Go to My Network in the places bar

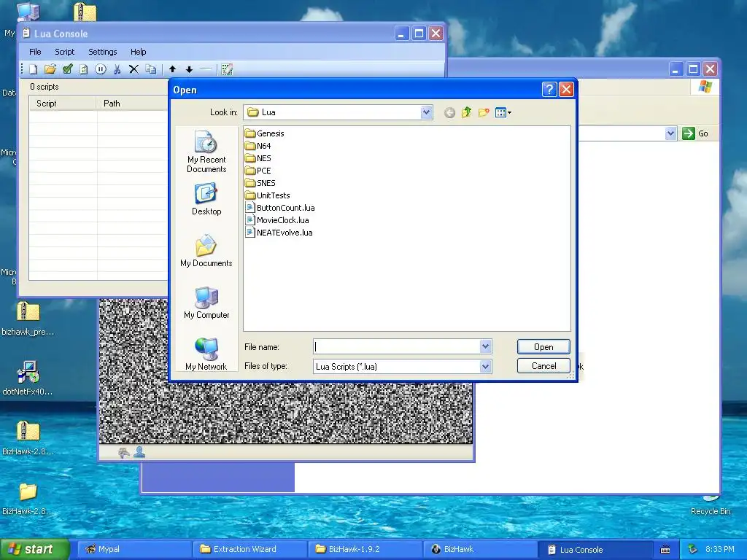tap(206, 354)
